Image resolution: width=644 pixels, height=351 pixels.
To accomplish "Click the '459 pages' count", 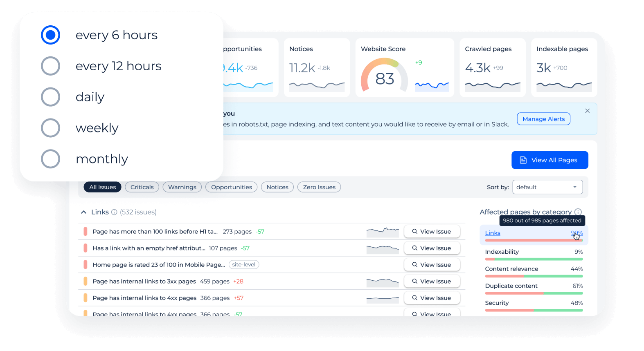I will click(215, 282).
